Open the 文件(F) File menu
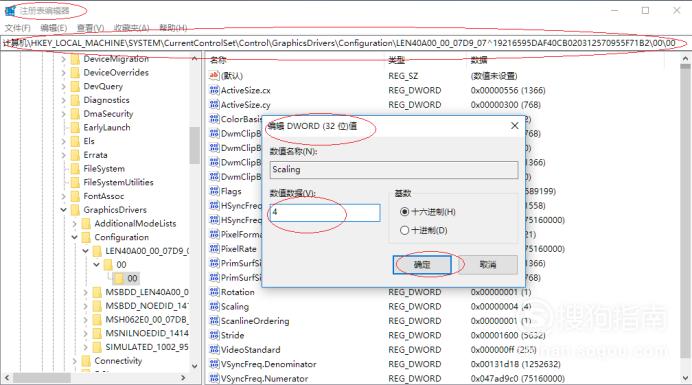Screen dimensions: 692x385 click(x=18, y=28)
